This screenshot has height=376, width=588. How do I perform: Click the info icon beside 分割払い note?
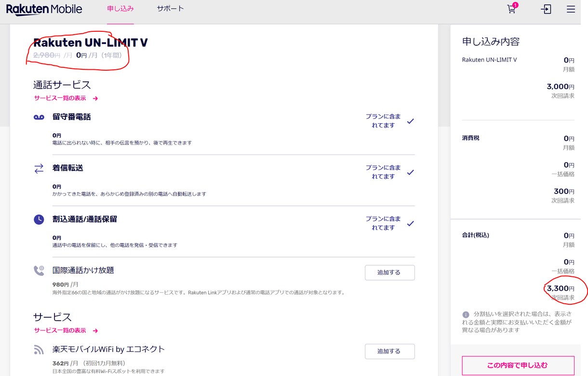point(466,314)
